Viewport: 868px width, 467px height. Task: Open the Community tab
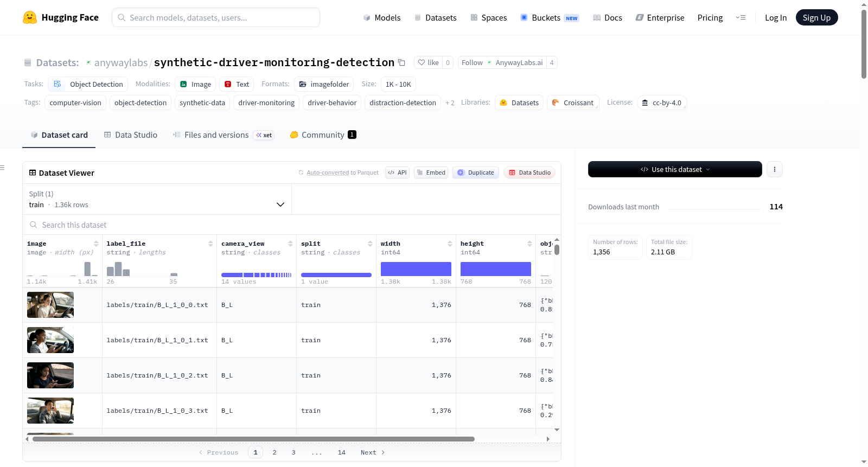click(x=323, y=135)
